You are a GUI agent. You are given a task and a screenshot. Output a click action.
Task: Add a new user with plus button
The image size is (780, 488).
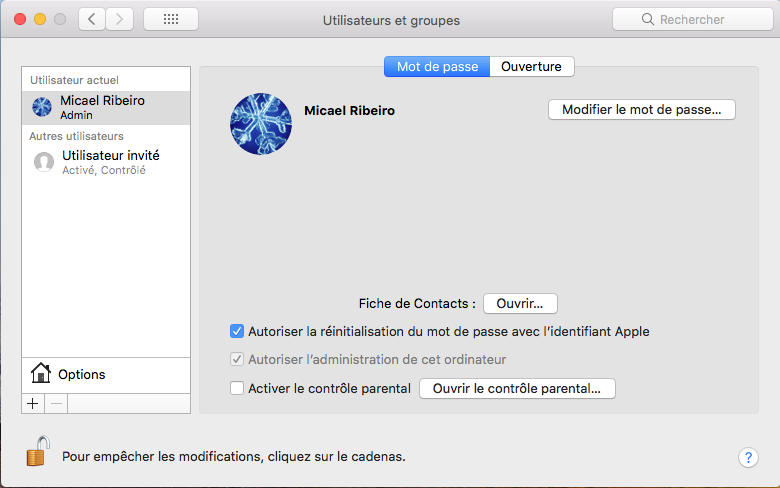[x=33, y=403]
